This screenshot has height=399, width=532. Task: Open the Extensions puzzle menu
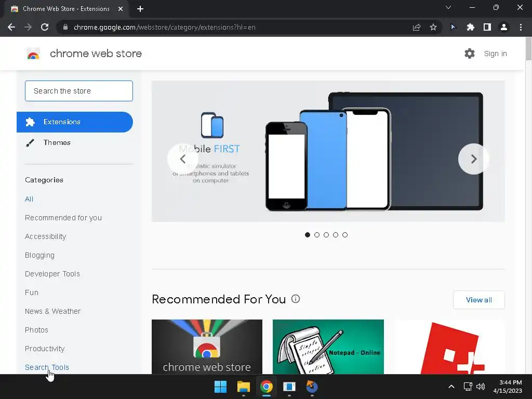pos(470,27)
